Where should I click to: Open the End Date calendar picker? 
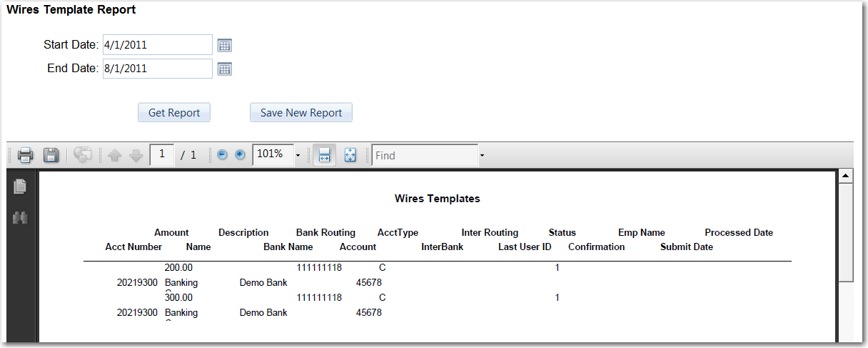point(225,69)
